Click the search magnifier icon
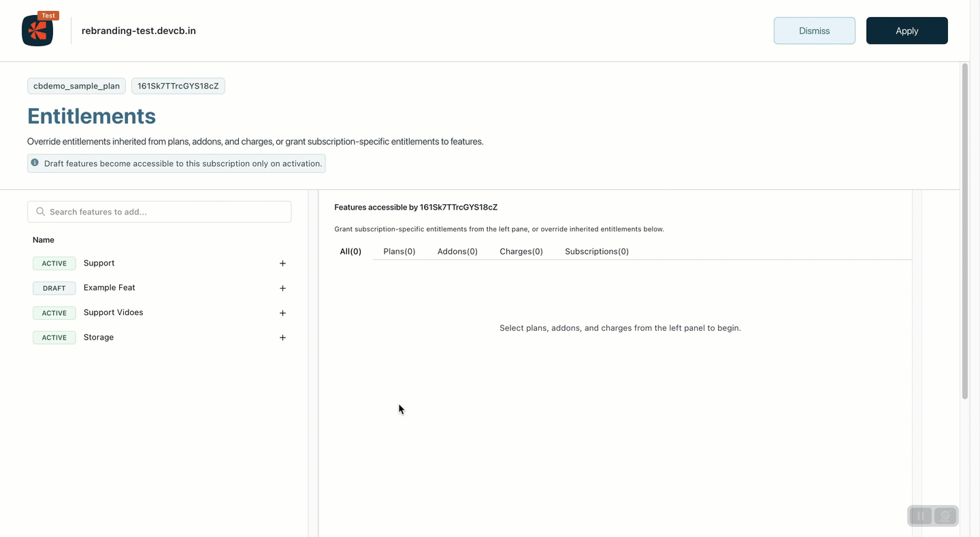Viewport: 980px width, 537px height. point(41,212)
